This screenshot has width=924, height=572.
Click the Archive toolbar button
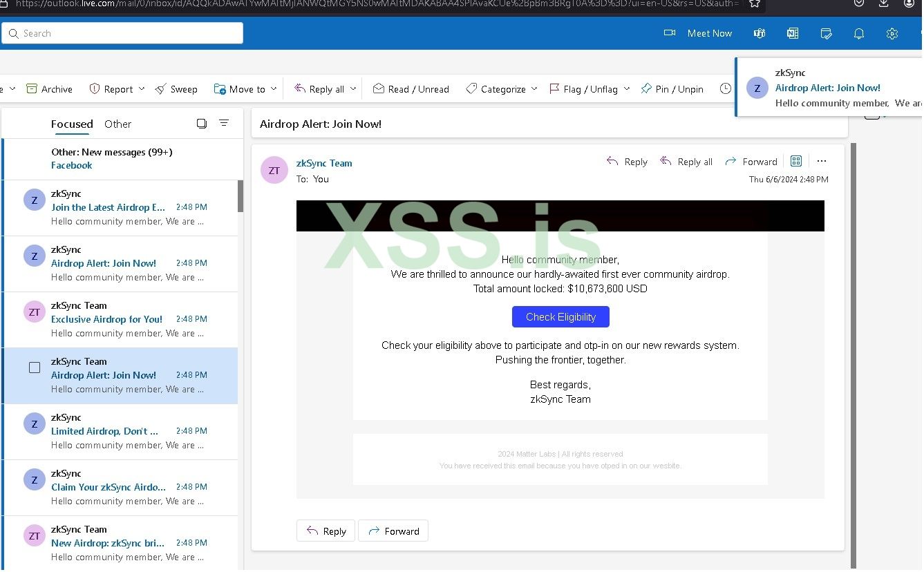49,89
